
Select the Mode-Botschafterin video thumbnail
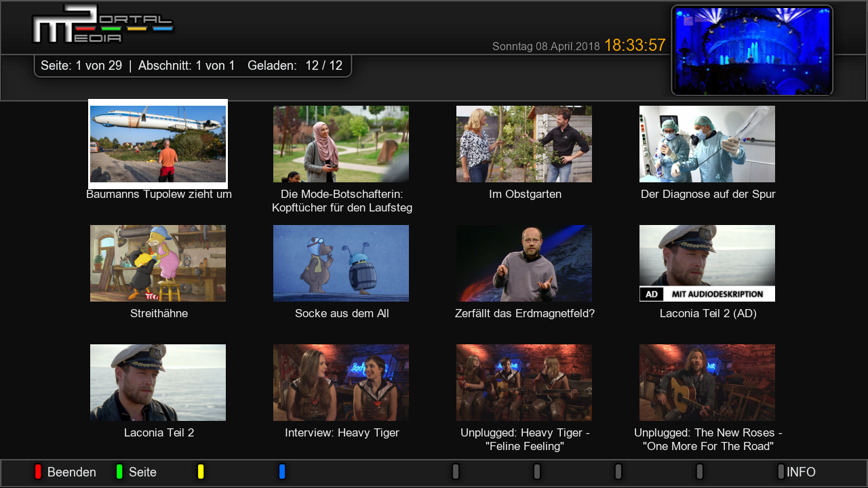341,144
